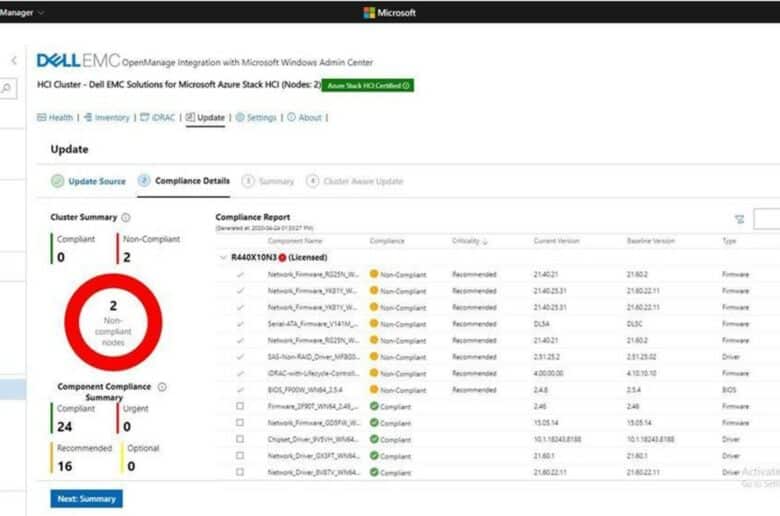Click the Non-Compliant cluster count 2

pyautogui.click(x=127, y=257)
